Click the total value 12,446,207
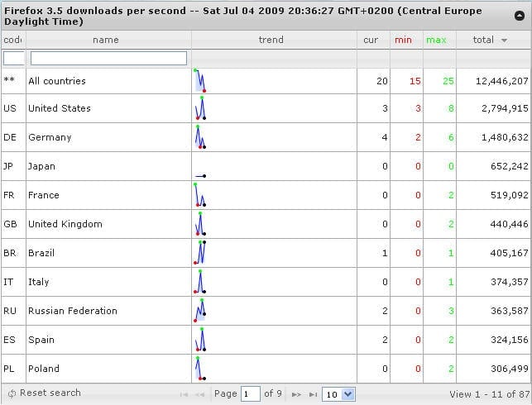Screen dimensions: 532x405 tap(502, 81)
